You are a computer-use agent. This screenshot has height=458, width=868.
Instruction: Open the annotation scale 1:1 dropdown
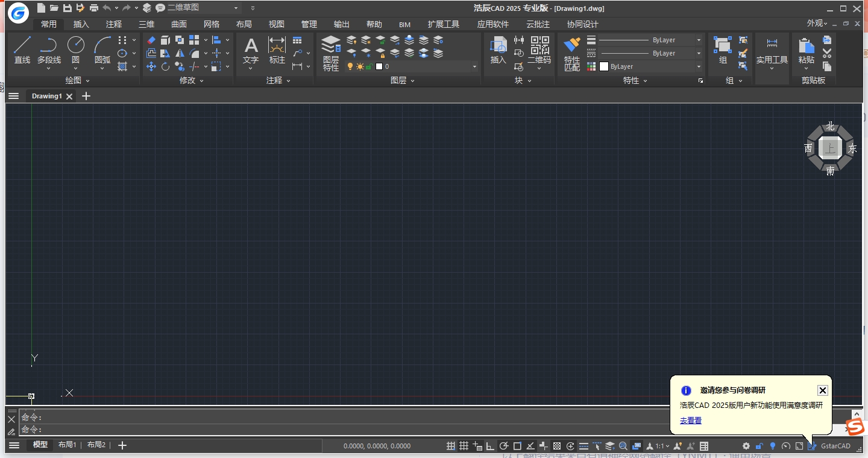[661, 446]
